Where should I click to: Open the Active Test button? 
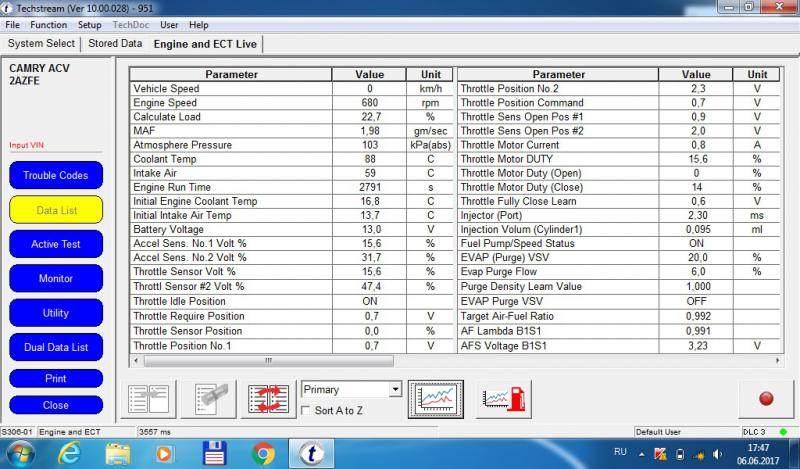pyautogui.click(x=56, y=244)
